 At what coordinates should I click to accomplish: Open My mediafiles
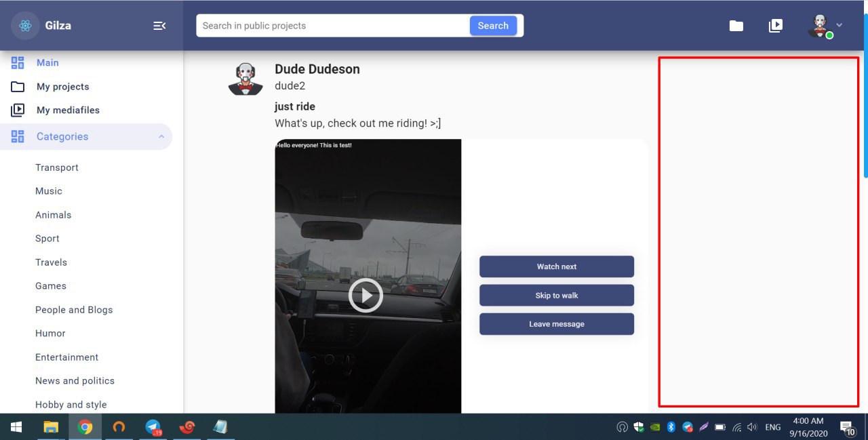point(68,110)
